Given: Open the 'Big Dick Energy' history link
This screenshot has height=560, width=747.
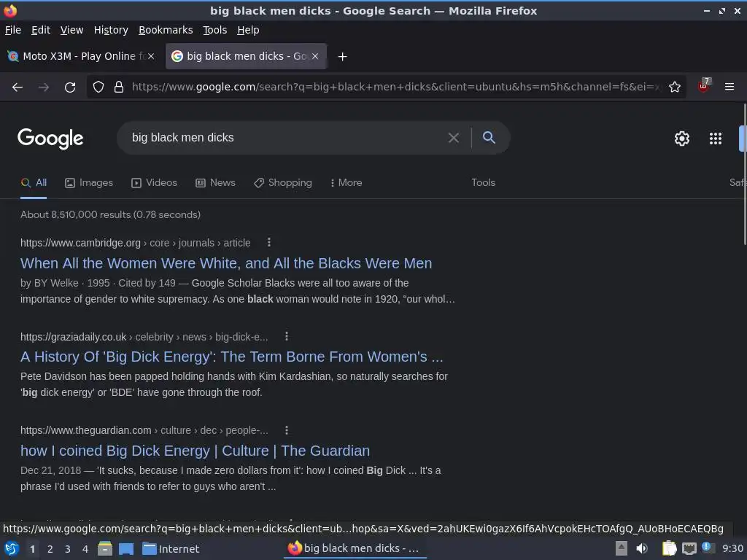Looking at the screenshot, I should [x=231, y=357].
